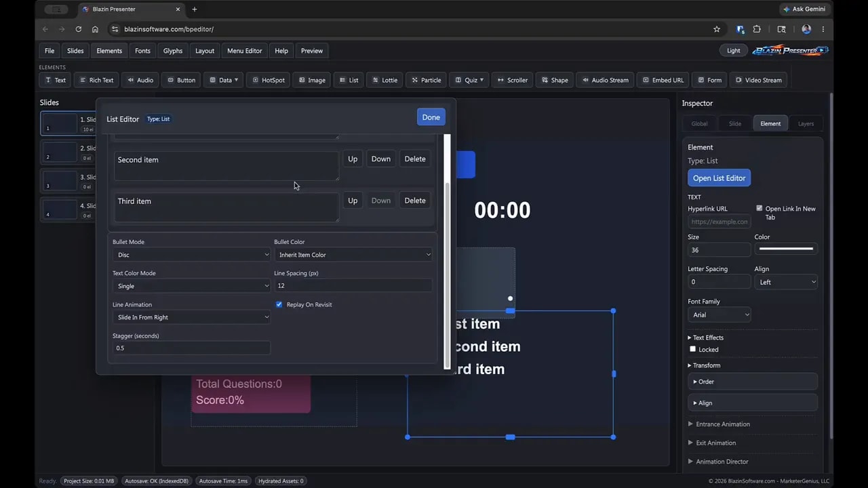Open a new browser tab
The width and height of the screenshot is (868, 488).
[x=195, y=9]
